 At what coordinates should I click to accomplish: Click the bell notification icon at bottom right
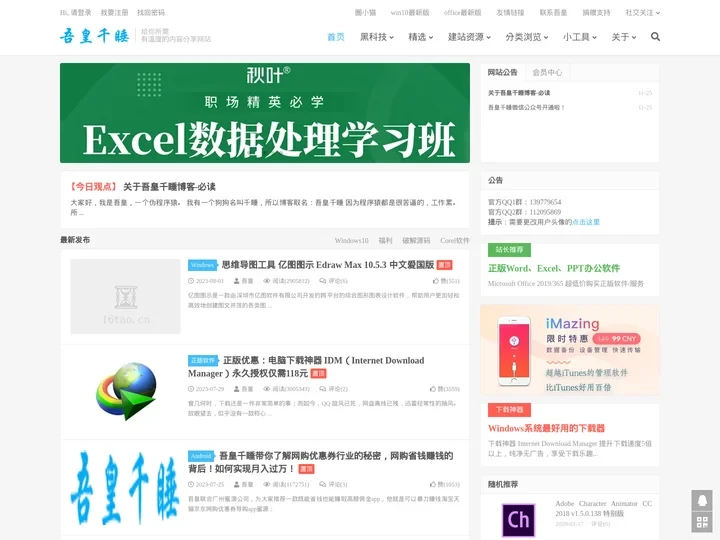[x=702, y=501]
